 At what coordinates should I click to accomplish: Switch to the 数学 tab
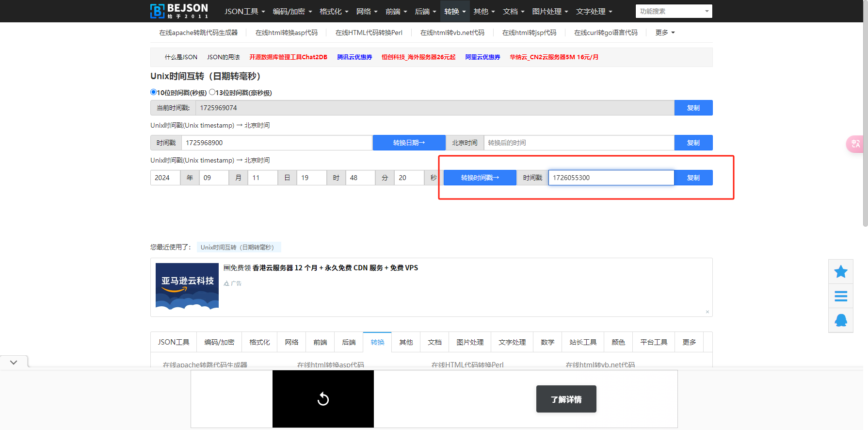[x=547, y=342]
